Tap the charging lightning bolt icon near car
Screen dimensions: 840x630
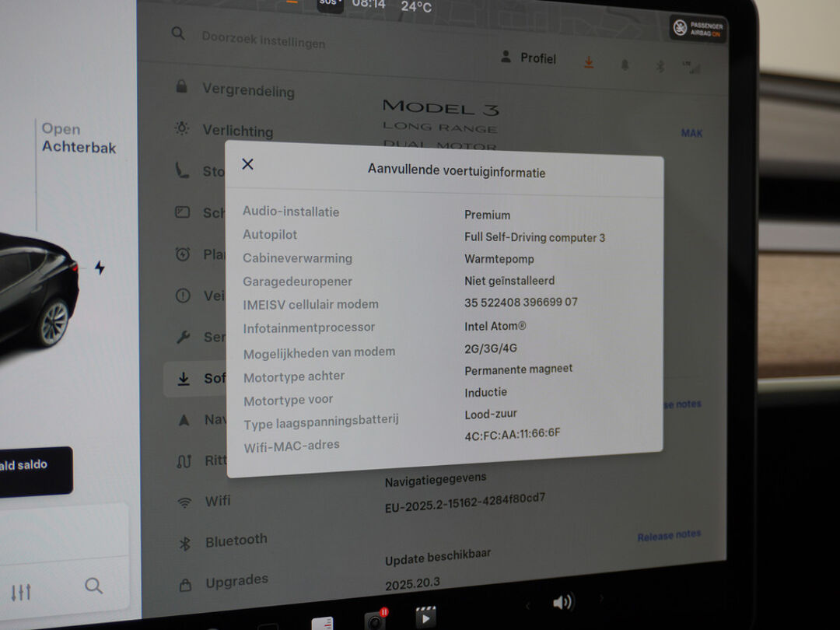pos(100,268)
